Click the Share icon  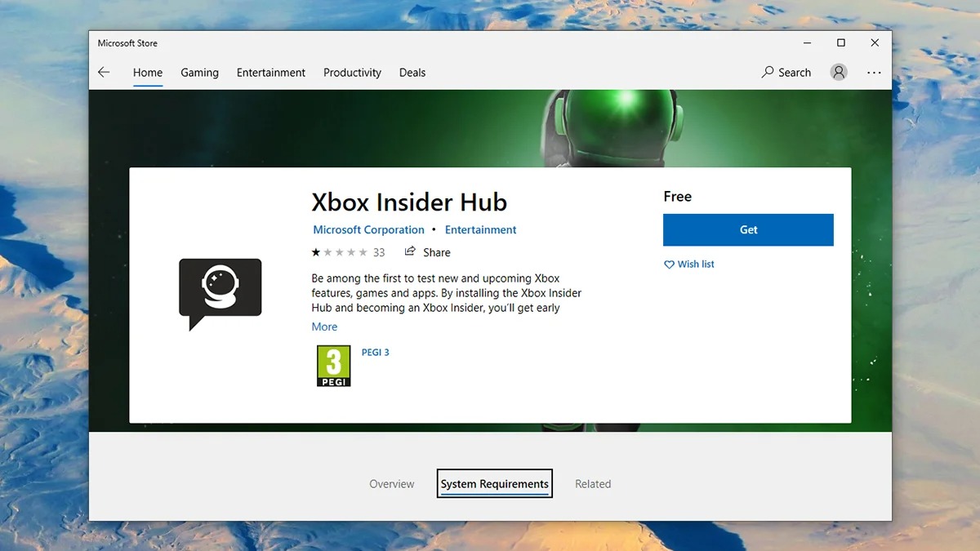pos(410,251)
